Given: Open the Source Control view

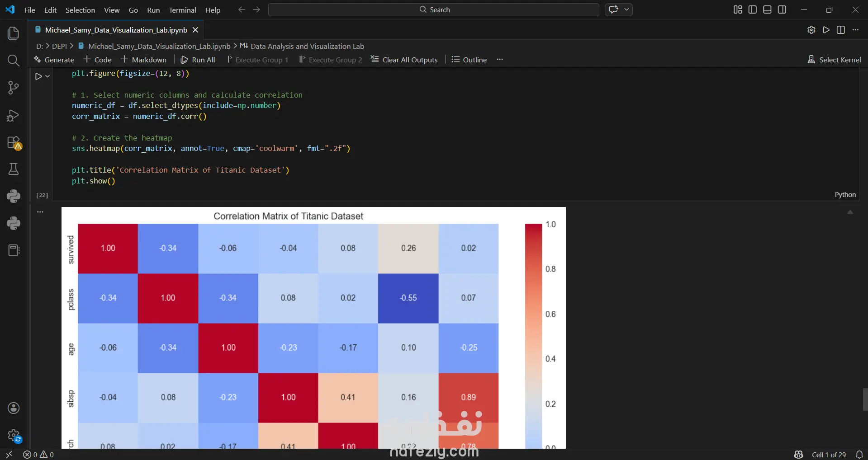Looking at the screenshot, I should pyautogui.click(x=14, y=88).
